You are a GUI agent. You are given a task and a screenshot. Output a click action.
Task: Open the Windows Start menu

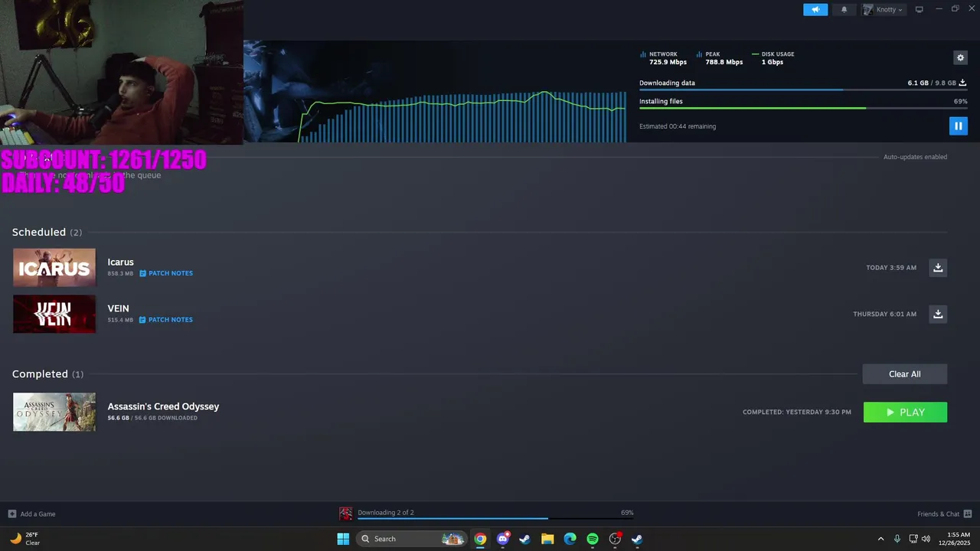tap(343, 539)
